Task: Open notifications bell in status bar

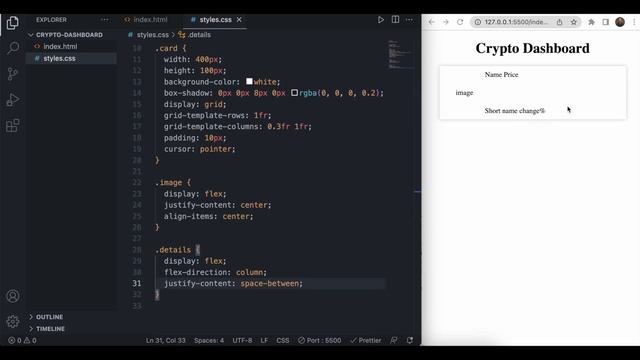Action: pos(410,340)
